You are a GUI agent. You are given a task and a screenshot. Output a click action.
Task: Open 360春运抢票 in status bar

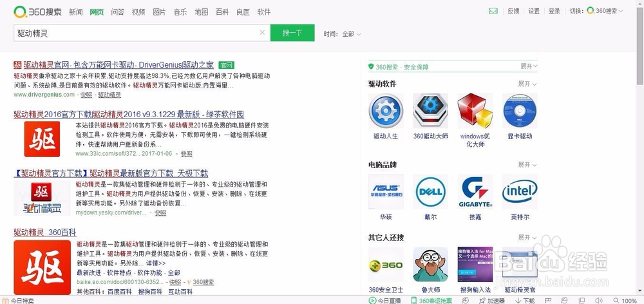[431, 301]
